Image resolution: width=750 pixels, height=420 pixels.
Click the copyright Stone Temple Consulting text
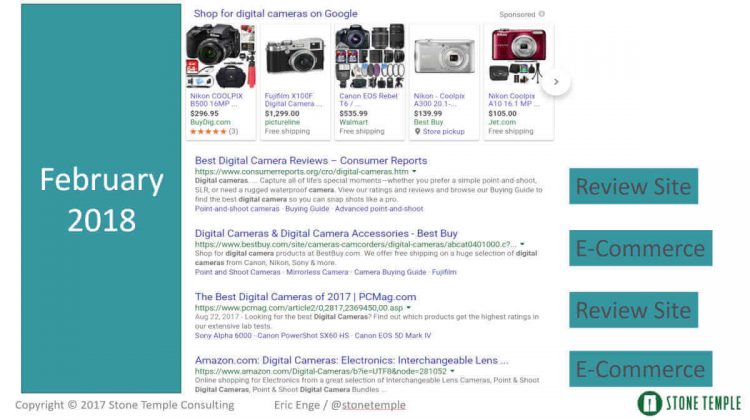tap(124, 405)
